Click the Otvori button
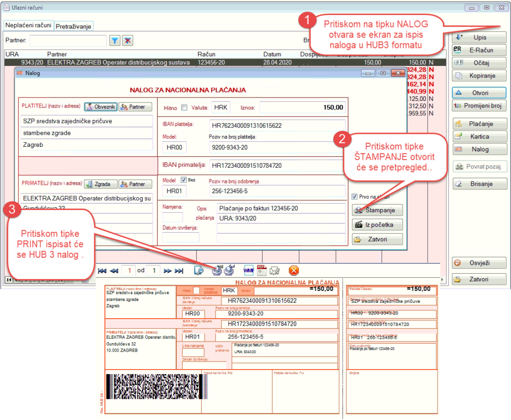Viewport: 511px width, 420px height. click(x=479, y=93)
